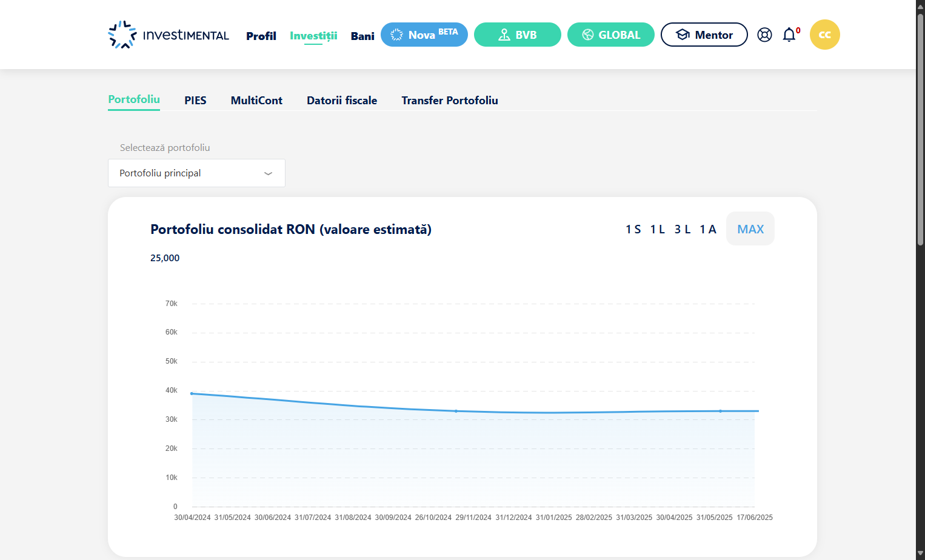Open the notifications bell icon

tap(789, 35)
